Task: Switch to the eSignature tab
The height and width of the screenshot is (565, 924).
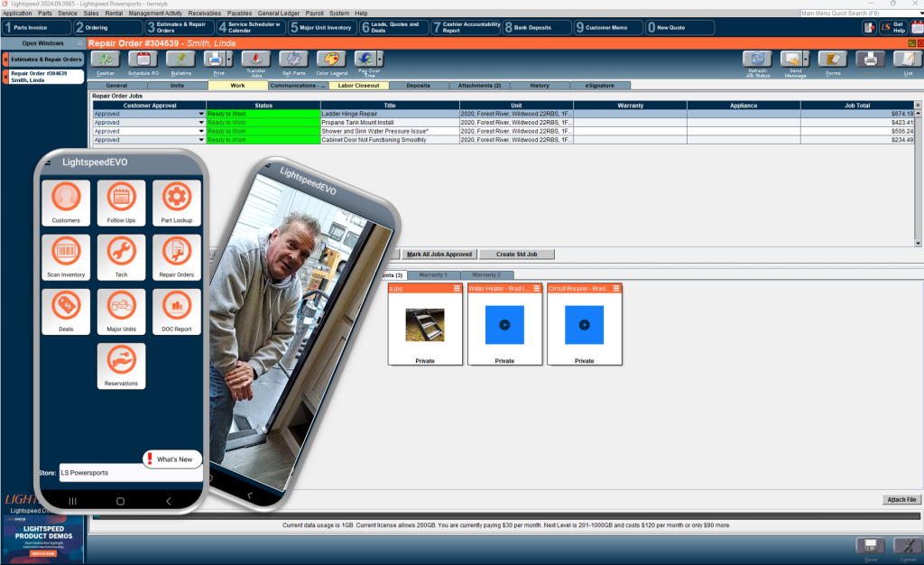Action: pos(600,86)
